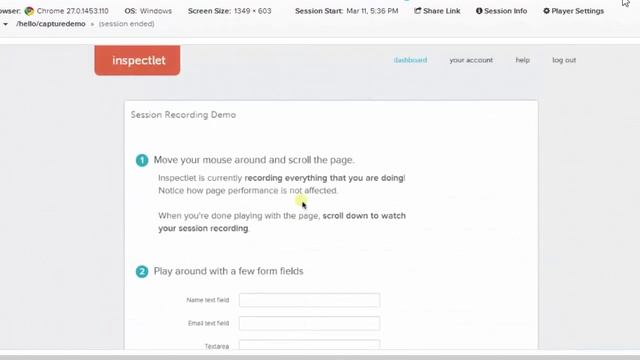This screenshot has height=360, width=640.
Task: Click the log out link
Action: tap(564, 60)
